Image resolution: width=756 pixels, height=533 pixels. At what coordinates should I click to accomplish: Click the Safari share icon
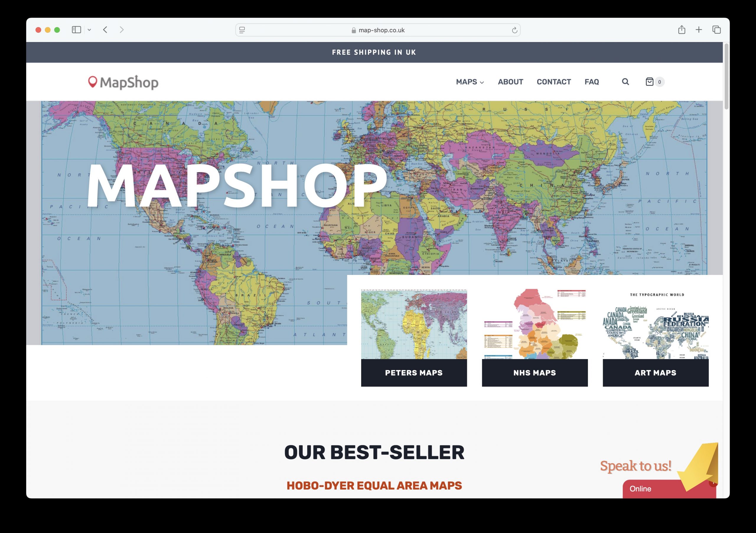point(681,30)
